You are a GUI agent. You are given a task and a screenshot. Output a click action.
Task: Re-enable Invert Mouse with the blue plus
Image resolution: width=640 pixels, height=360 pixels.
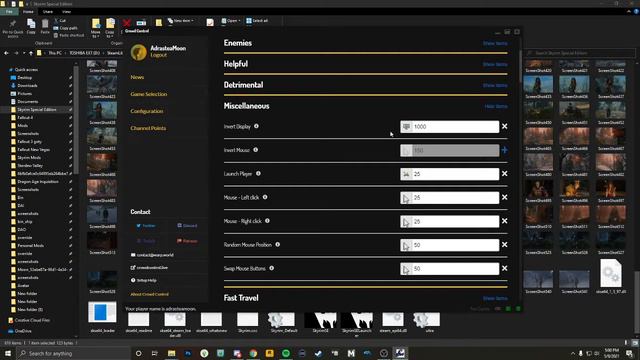click(504, 150)
